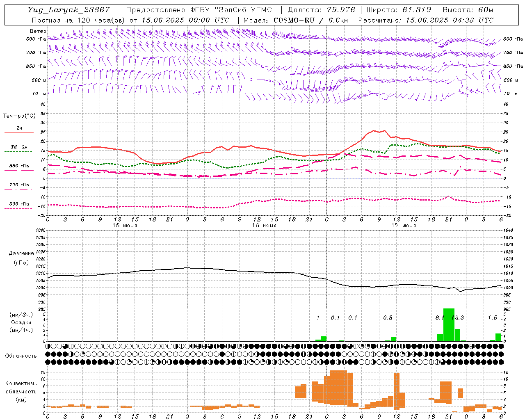This screenshot has width=525, height=420.
Task: Click the 15 июня date label
Action: [x=125, y=226]
